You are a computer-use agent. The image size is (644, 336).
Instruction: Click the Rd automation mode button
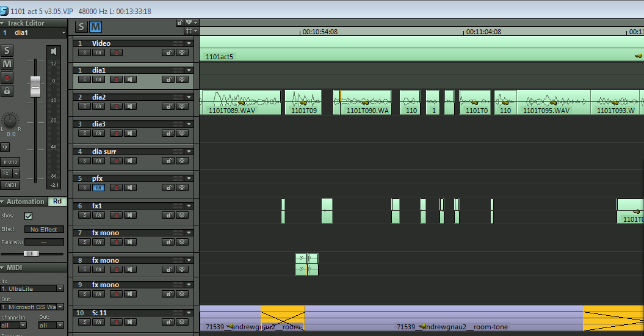pyautogui.click(x=57, y=202)
